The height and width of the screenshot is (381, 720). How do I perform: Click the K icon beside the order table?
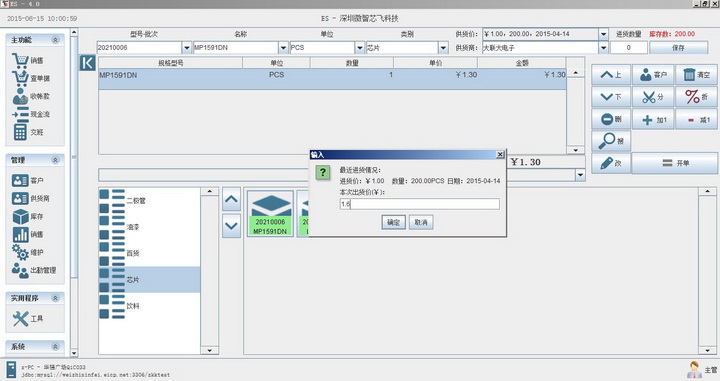click(x=87, y=63)
